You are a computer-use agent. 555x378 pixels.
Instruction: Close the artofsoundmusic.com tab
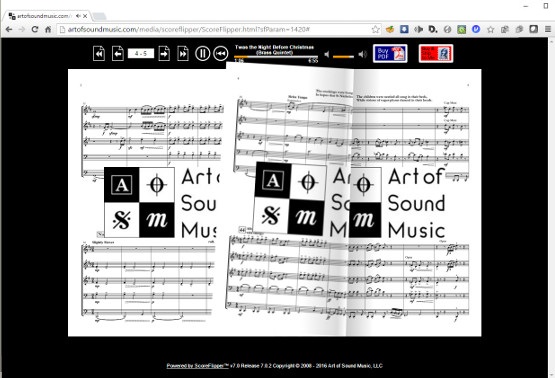[x=85, y=16]
